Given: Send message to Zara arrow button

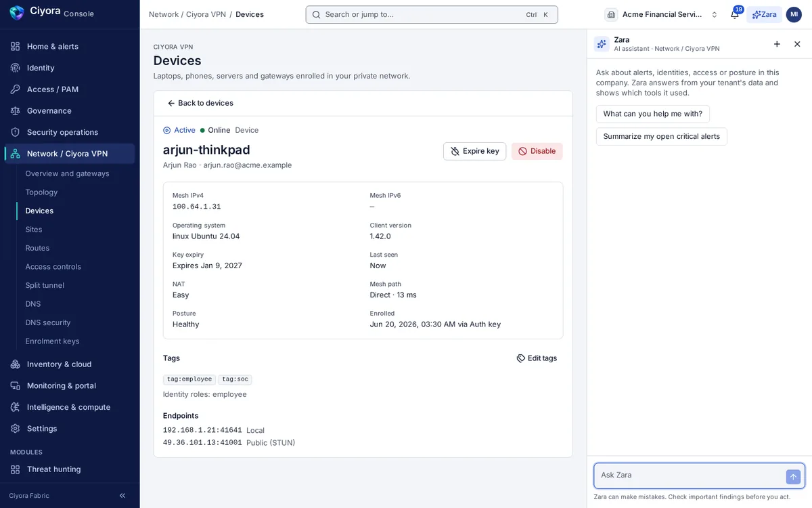Looking at the screenshot, I should [x=793, y=477].
